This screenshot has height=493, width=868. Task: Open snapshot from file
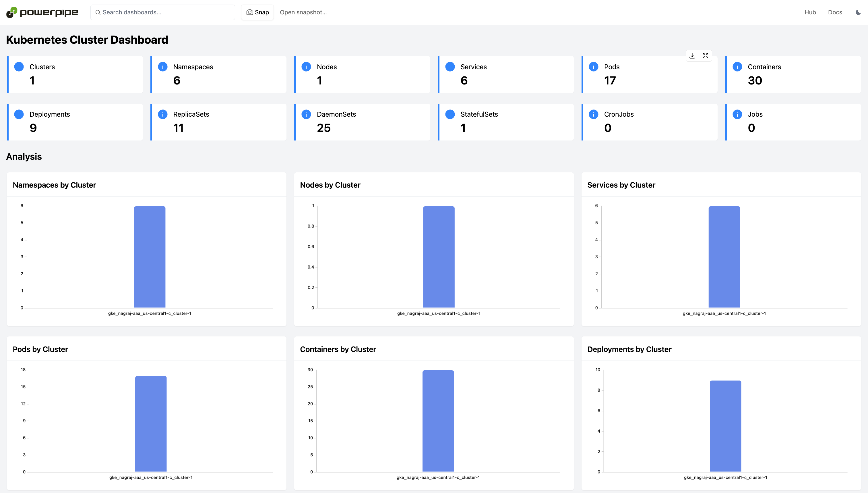303,13
